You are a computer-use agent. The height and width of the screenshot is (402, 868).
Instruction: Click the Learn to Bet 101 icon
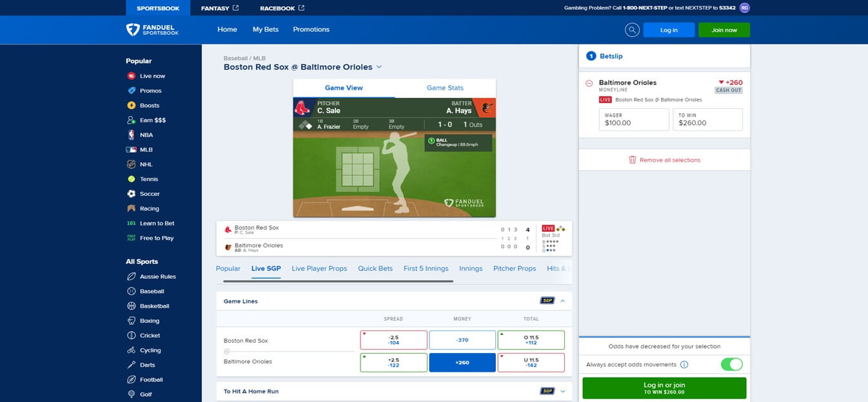click(x=132, y=224)
